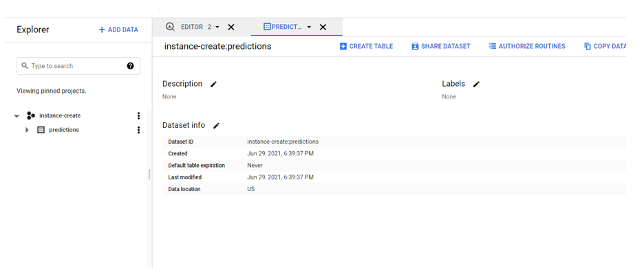Click the instance-create:predictions page title
Image resolution: width=644 pixels, height=277 pixels.
tap(217, 46)
